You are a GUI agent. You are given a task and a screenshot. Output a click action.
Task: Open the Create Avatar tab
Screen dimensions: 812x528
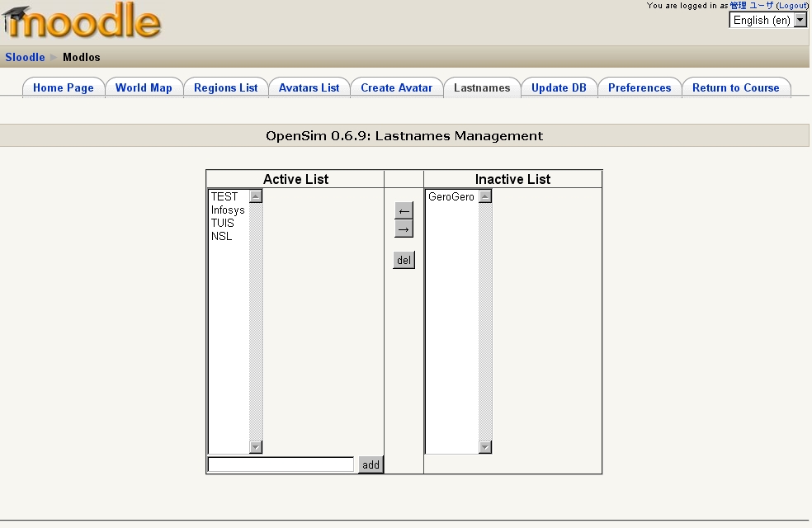coord(396,88)
